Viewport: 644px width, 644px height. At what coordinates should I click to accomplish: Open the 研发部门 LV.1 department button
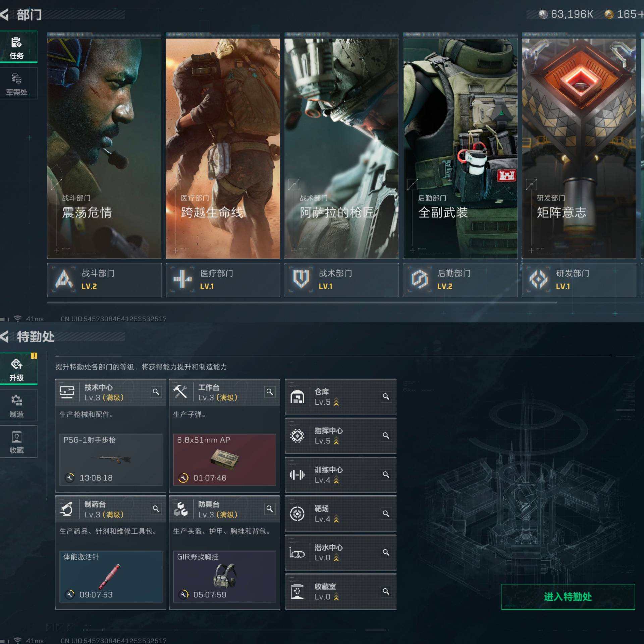(x=579, y=280)
